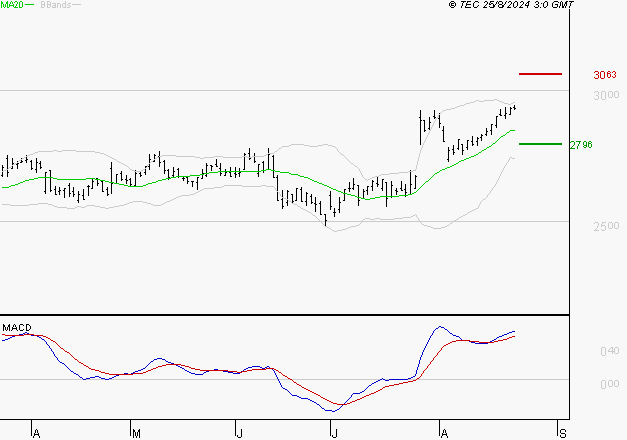Click the first J month label on time axis

tap(239, 434)
